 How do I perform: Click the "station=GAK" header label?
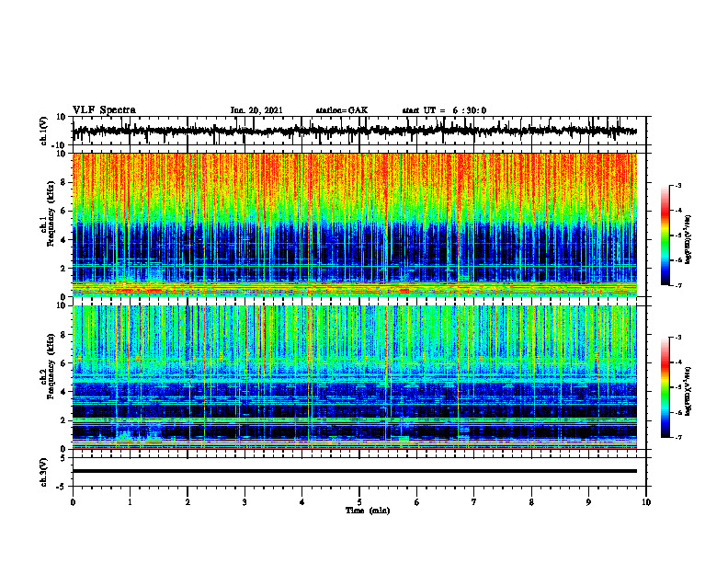coord(342,110)
